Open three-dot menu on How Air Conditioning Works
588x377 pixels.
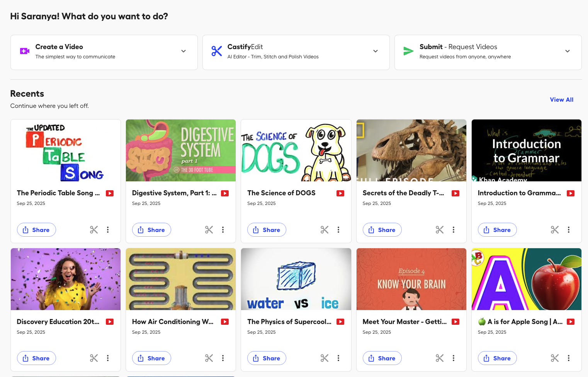(x=223, y=358)
